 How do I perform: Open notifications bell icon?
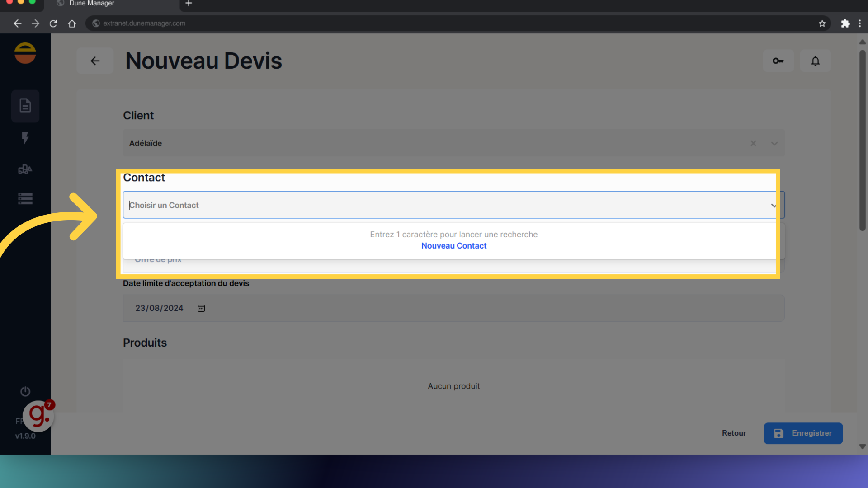click(x=815, y=61)
